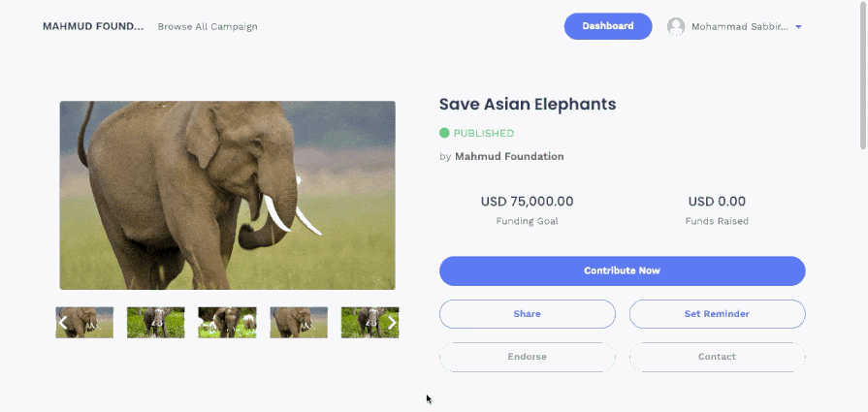
Task: Select the third elephant thumbnail
Action: 227,323
